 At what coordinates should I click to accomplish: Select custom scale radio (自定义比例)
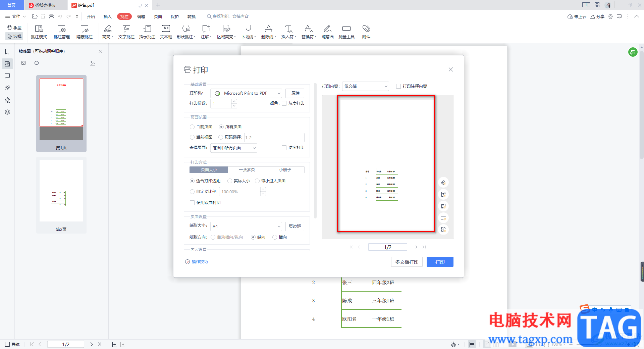(192, 192)
